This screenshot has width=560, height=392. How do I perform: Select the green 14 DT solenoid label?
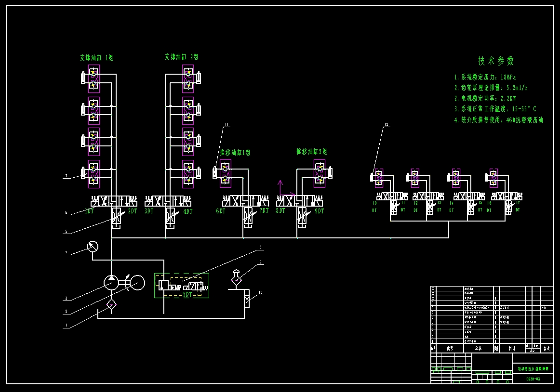coord(452,207)
